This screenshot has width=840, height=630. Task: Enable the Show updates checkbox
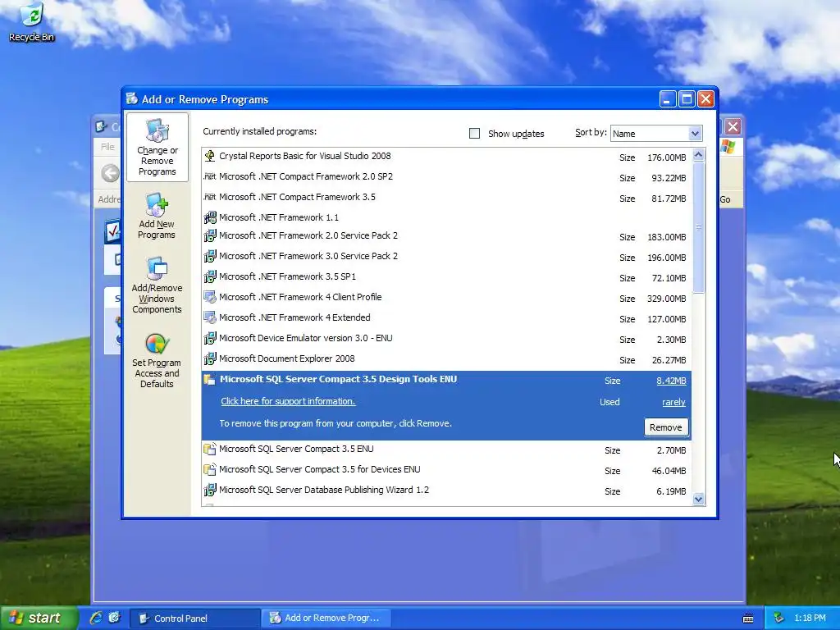coord(475,134)
